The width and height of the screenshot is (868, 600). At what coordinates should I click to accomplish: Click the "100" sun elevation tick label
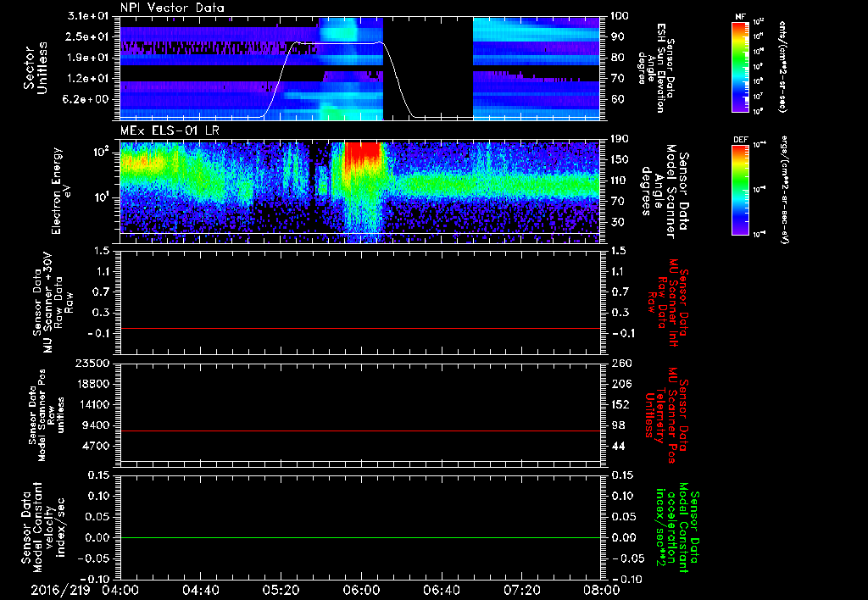(620, 16)
